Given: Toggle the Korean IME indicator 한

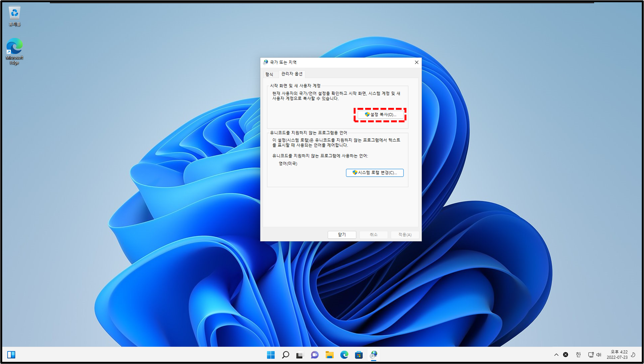Looking at the screenshot, I should [578, 355].
